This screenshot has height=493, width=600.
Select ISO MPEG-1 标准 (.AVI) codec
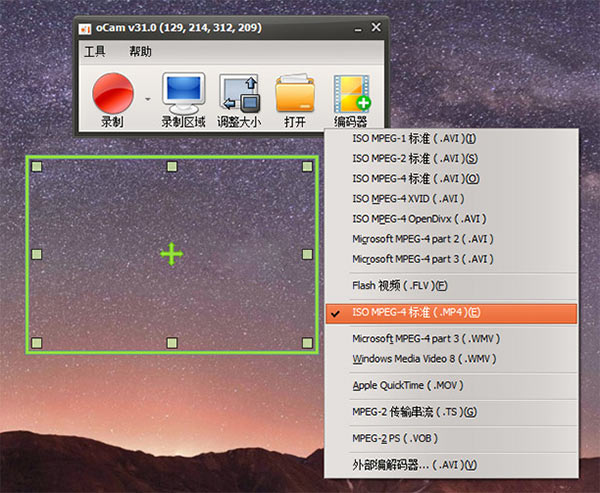tap(452, 139)
